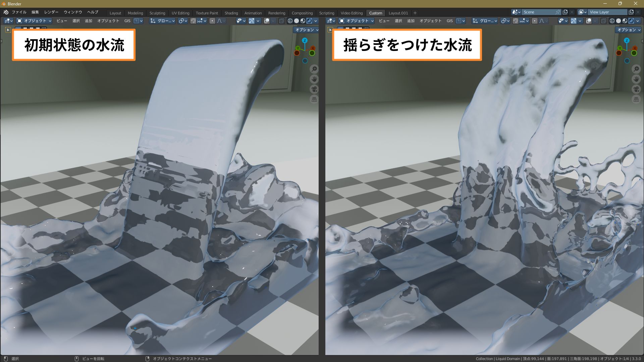Open object mode dropdown in left viewport
The image size is (644, 362).
[x=34, y=21]
